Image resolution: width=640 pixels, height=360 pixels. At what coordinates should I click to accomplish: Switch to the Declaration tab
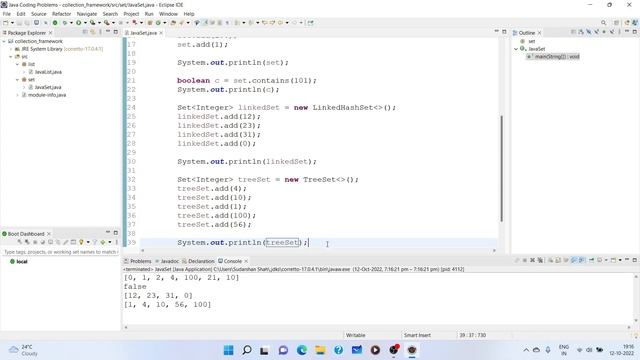pos(198,261)
